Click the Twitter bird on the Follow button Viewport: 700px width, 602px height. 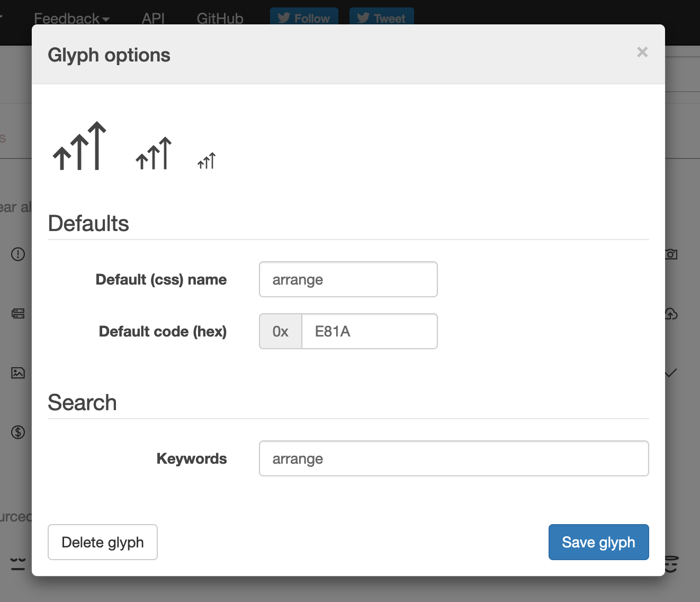(283, 17)
